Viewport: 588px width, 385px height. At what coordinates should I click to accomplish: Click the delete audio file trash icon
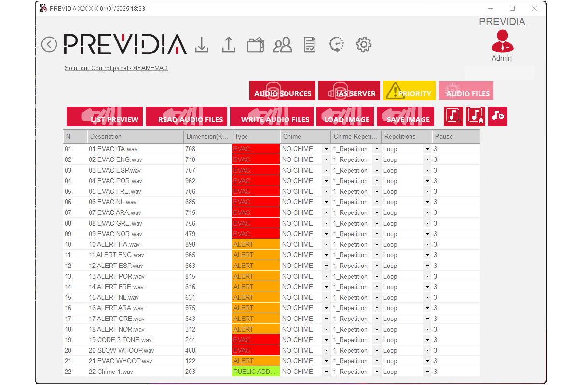475,117
